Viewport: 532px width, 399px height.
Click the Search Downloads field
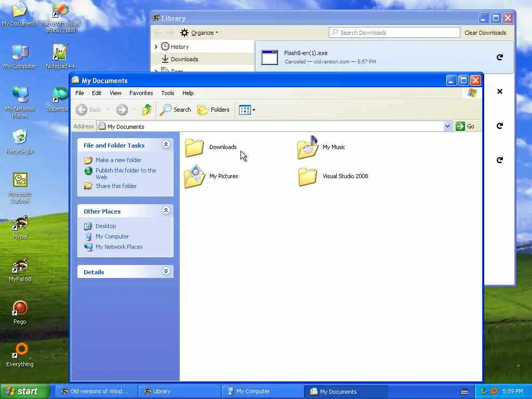click(394, 33)
